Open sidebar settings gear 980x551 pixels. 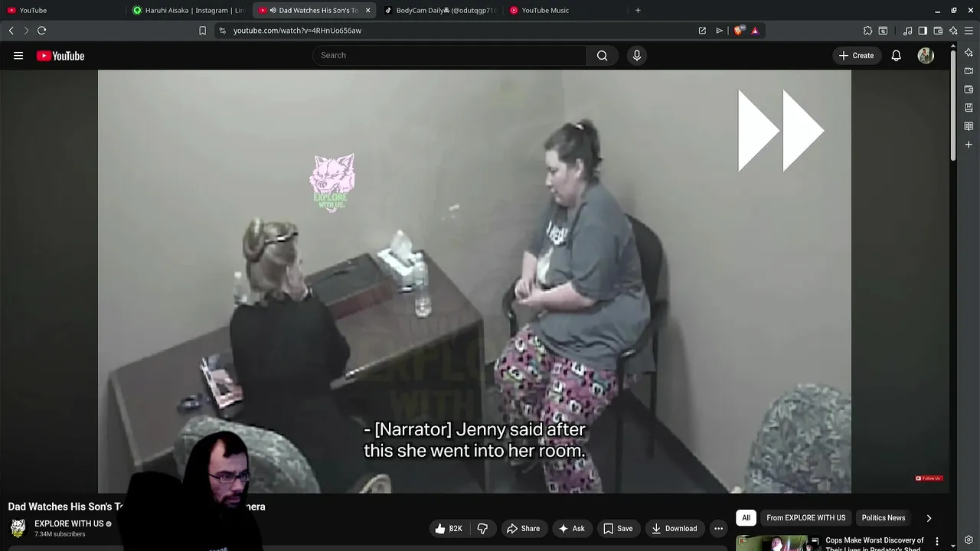coord(969,540)
